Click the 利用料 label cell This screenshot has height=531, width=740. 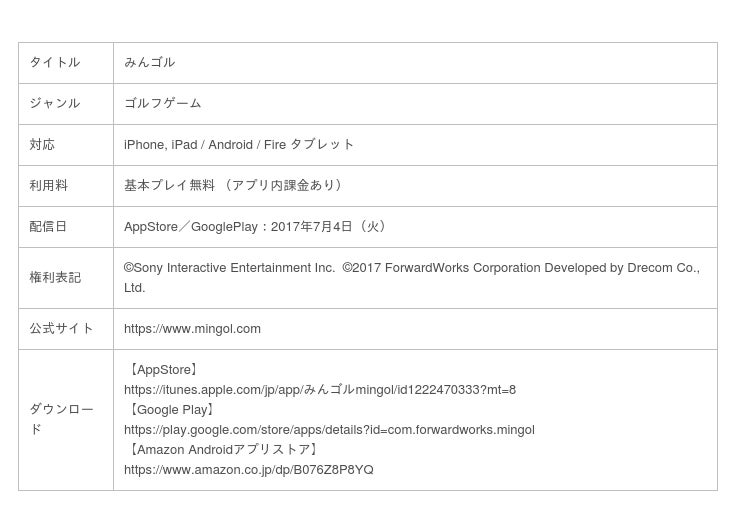coord(49,186)
